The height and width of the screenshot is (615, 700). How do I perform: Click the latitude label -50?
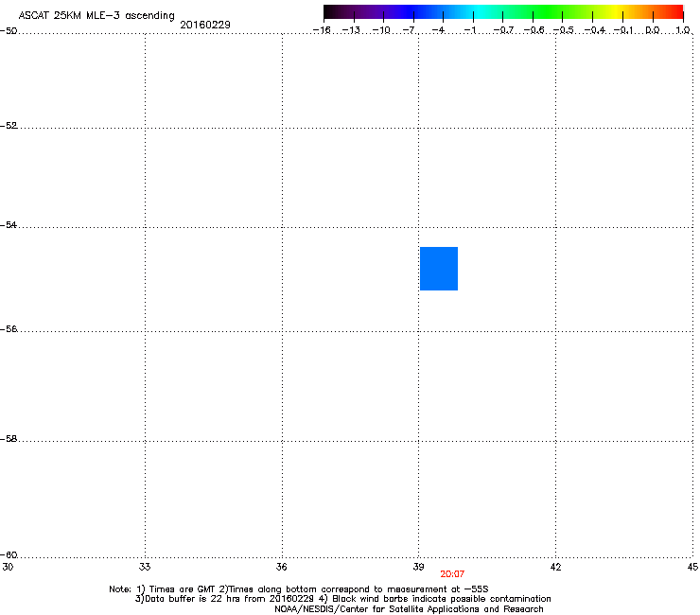coord(9,31)
